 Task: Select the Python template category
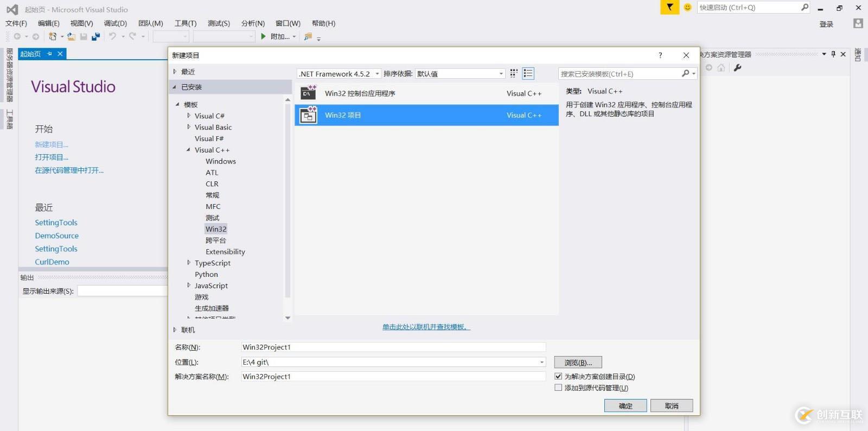[206, 274]
